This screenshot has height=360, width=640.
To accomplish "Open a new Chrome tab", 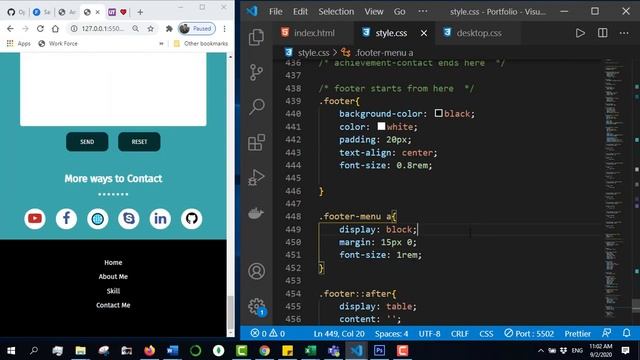I will [140, 12].
